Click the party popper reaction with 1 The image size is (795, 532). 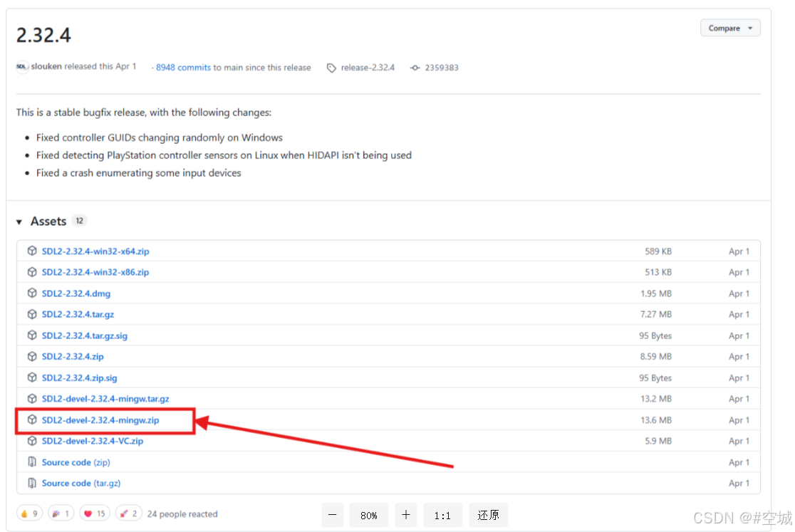61,513
